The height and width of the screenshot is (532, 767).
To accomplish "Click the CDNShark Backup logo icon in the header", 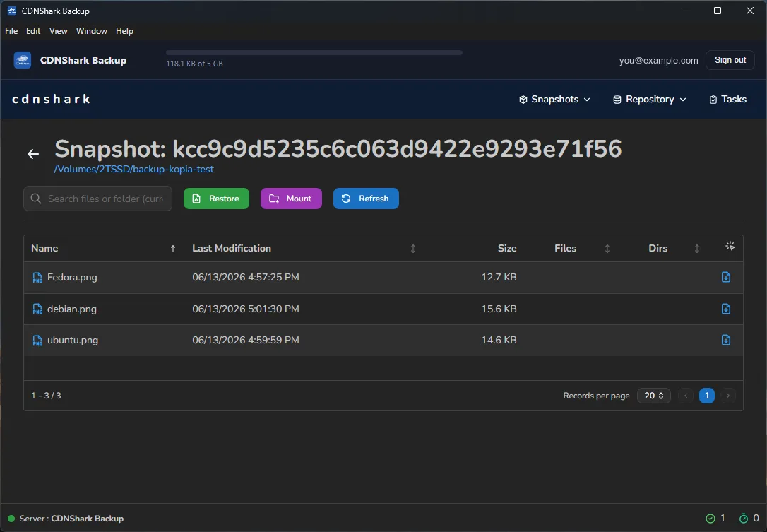I will [23, 60].
